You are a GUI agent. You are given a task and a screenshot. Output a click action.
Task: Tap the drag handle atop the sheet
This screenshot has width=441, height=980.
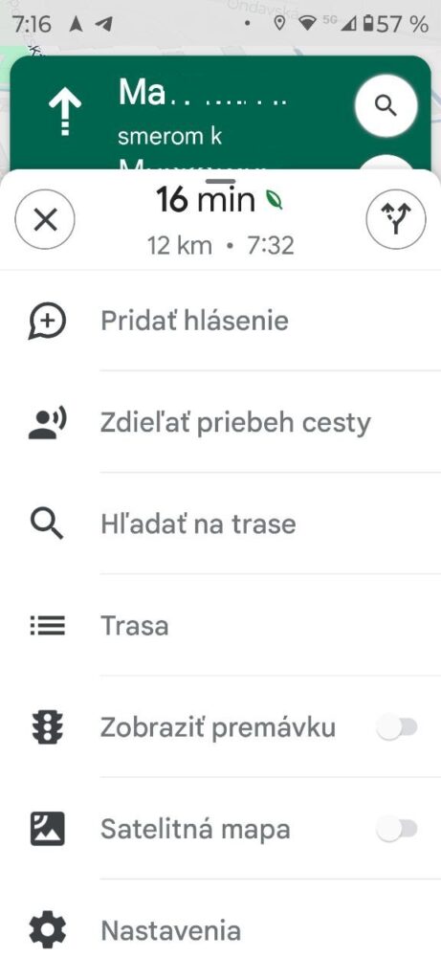[x=220, y=181]
